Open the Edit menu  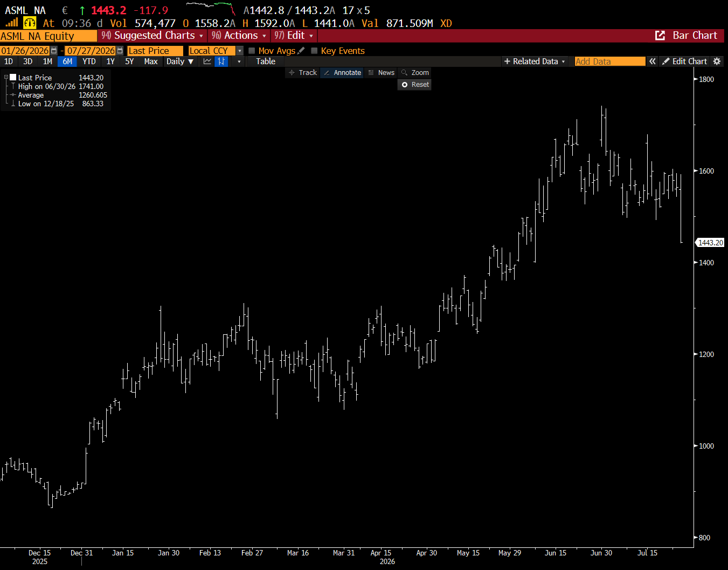point(294,36)
